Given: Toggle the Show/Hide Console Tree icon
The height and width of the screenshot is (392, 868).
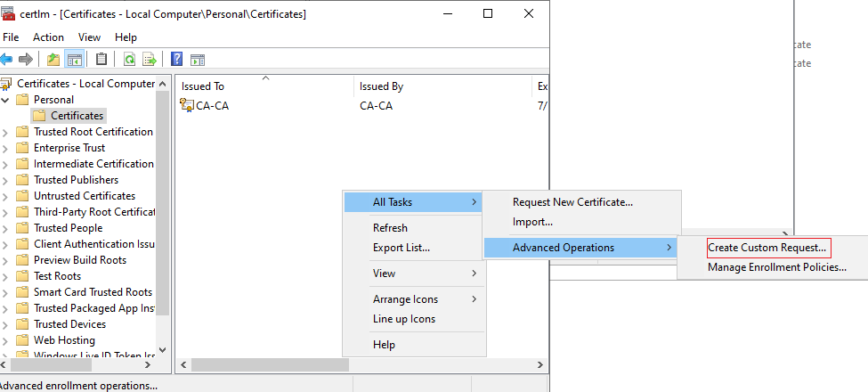Looking at the screenshot, I should [x=74, y=59].
